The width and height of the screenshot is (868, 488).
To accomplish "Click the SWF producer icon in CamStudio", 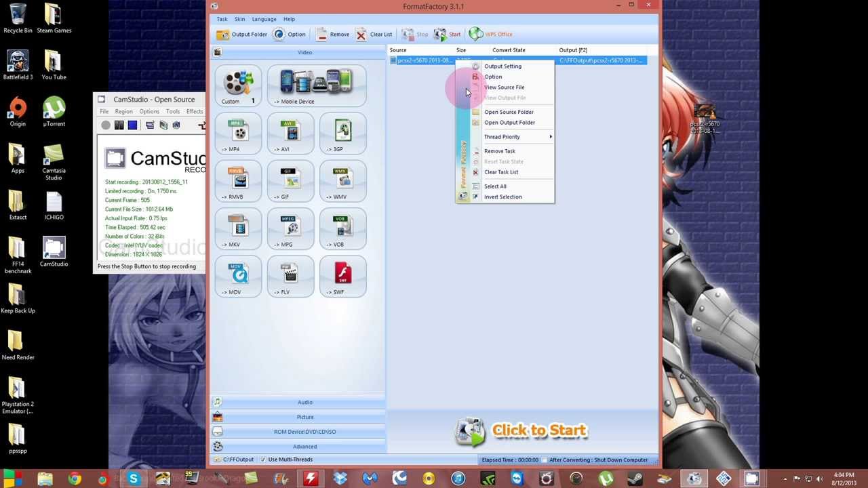I will 176,125.
